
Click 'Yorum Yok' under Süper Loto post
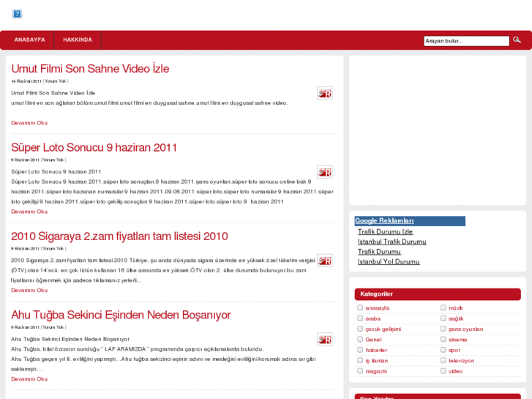tap(53, 160)
